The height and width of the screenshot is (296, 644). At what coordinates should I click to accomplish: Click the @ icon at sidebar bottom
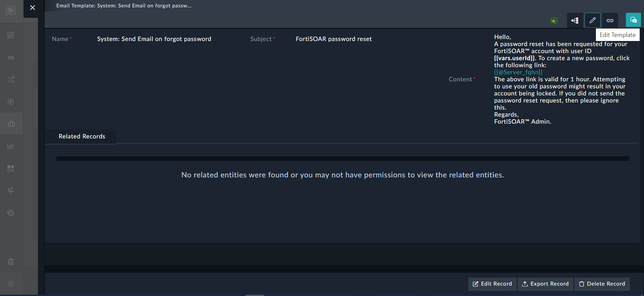11,284
